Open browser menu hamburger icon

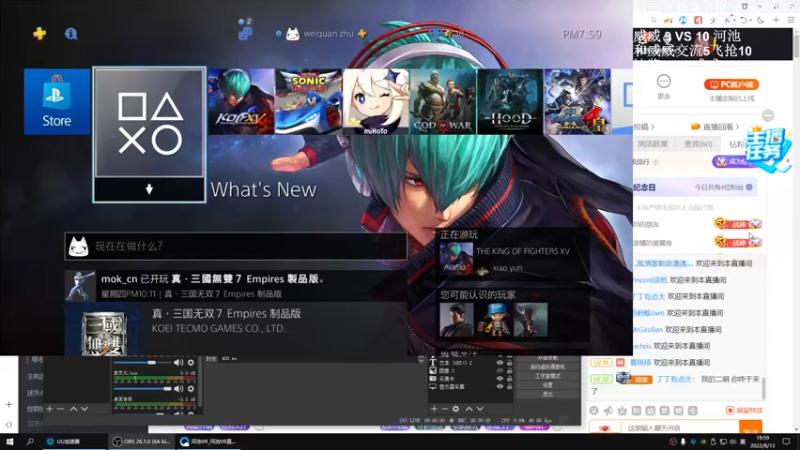(791, 20)
